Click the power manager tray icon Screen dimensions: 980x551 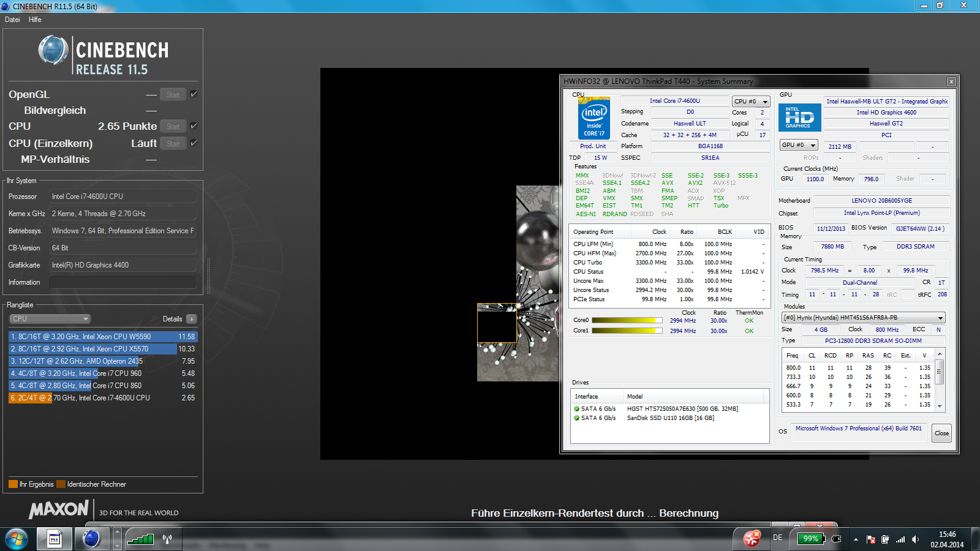click(885, 539)
